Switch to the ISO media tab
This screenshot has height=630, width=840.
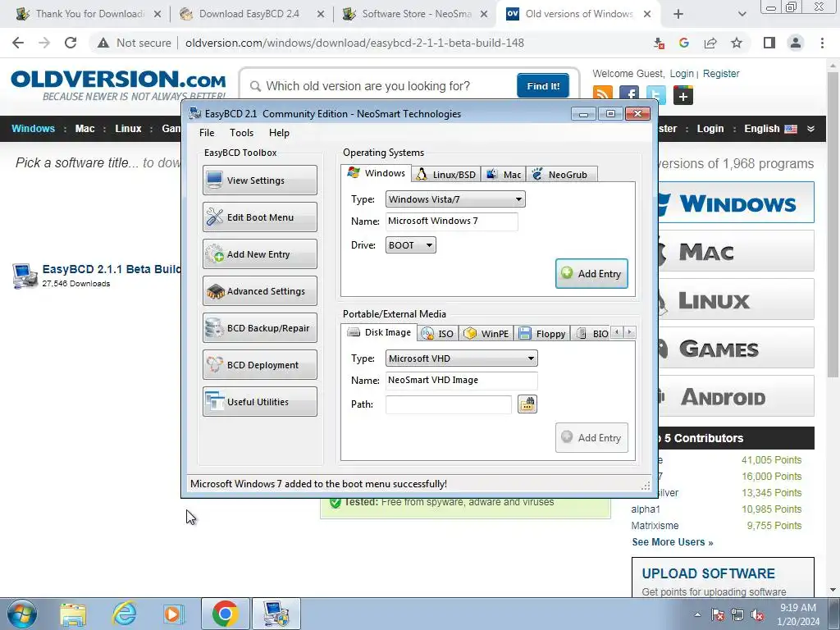(x=438, y=333)
